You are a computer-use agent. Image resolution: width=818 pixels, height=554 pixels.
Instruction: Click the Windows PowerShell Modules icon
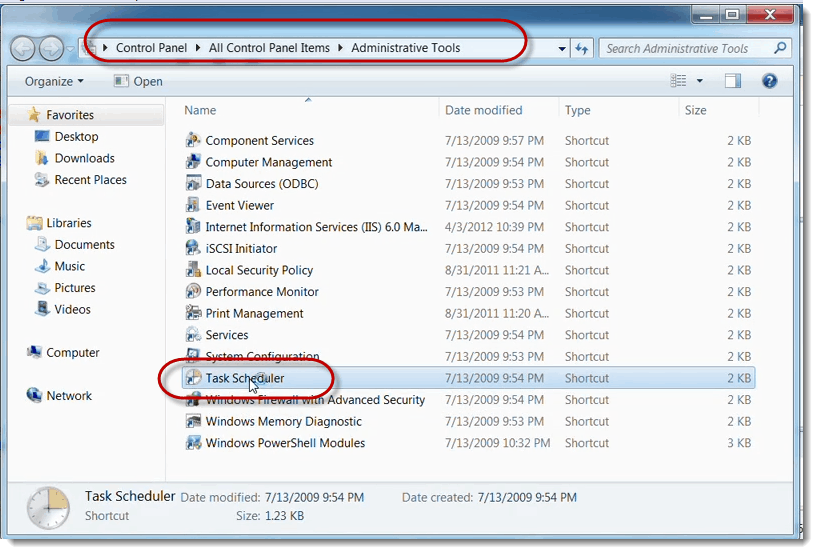point(194,442)
